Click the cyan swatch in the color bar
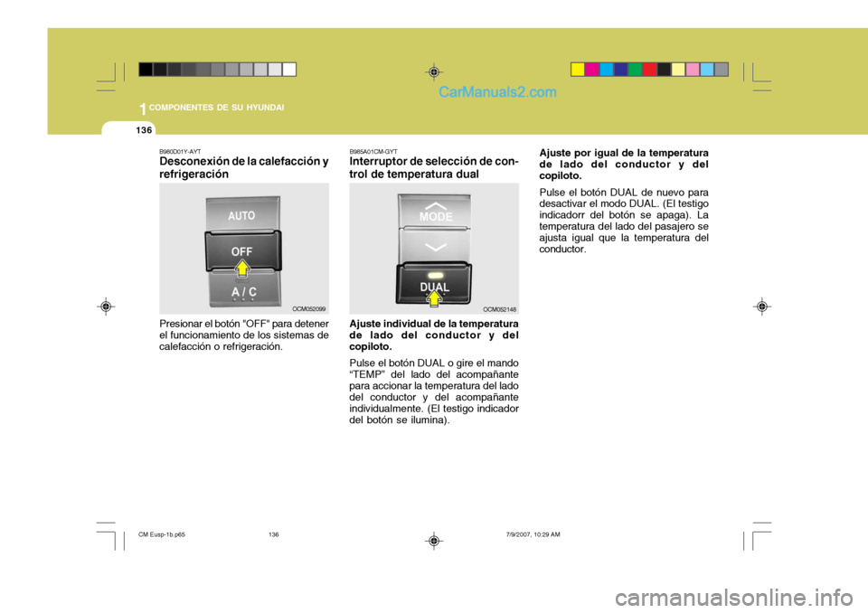The height and width of the screenshot is (613, 868). tap(607, 70)
